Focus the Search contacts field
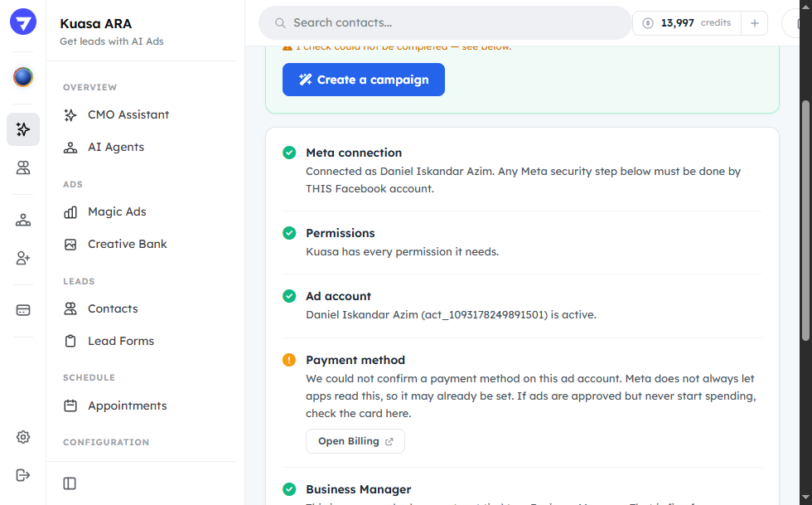The height and width of the screenshot is (505, 812). click(445, 23)
